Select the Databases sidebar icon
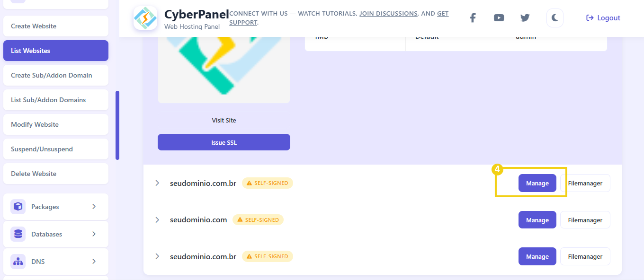644x280 pixels. coord(18,234)
